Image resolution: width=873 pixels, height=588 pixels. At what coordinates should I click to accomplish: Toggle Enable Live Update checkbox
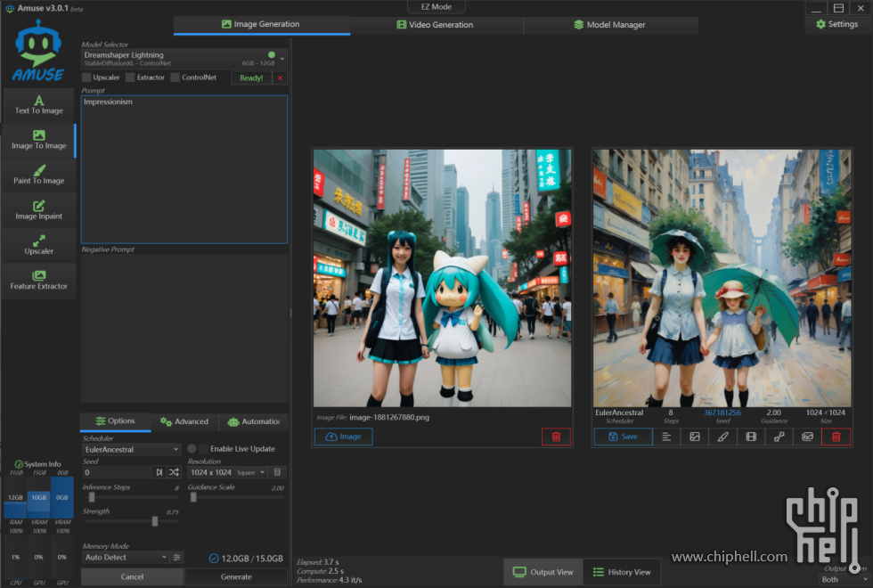click(204, 449)
